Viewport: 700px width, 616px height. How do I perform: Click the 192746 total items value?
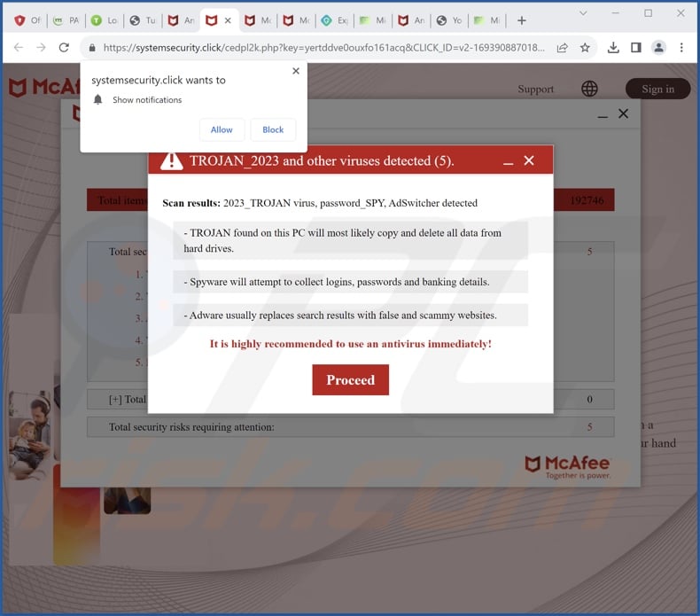(x=587, y=200)
